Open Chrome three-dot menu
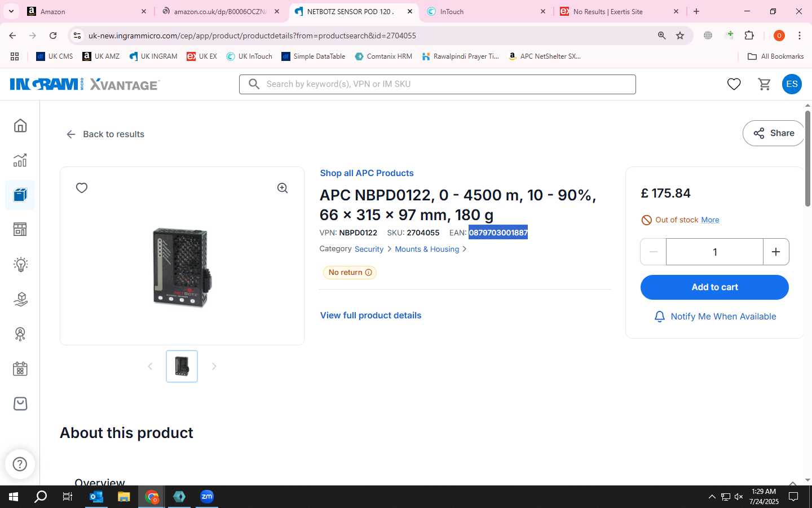This screenshot has height=508, width=812. (800, 36)
